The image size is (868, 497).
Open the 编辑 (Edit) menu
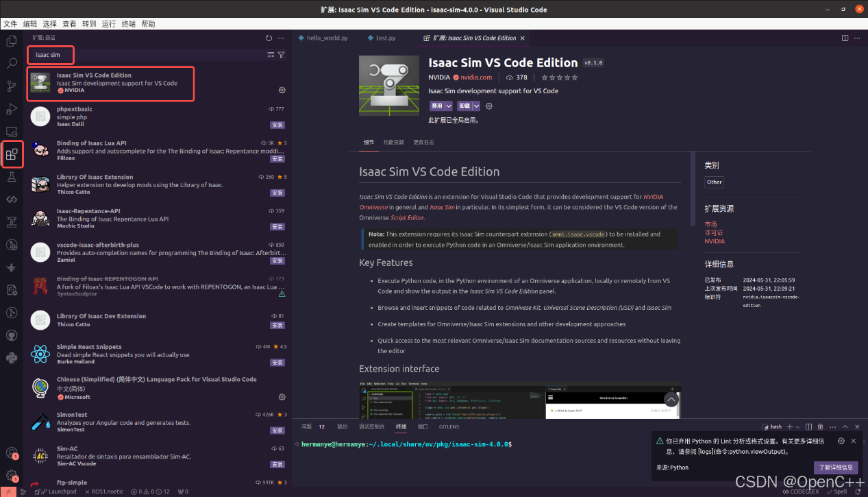coord(30,23)
